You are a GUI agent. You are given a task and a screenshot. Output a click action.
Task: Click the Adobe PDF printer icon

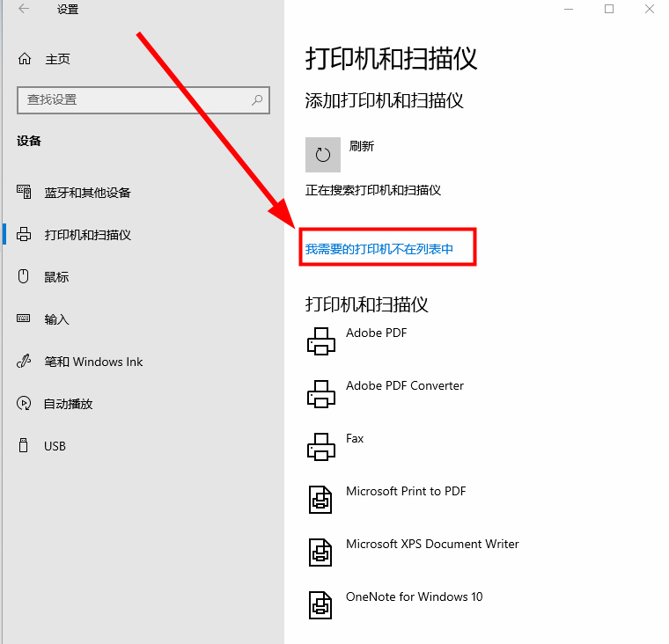(x=321, y=341)
